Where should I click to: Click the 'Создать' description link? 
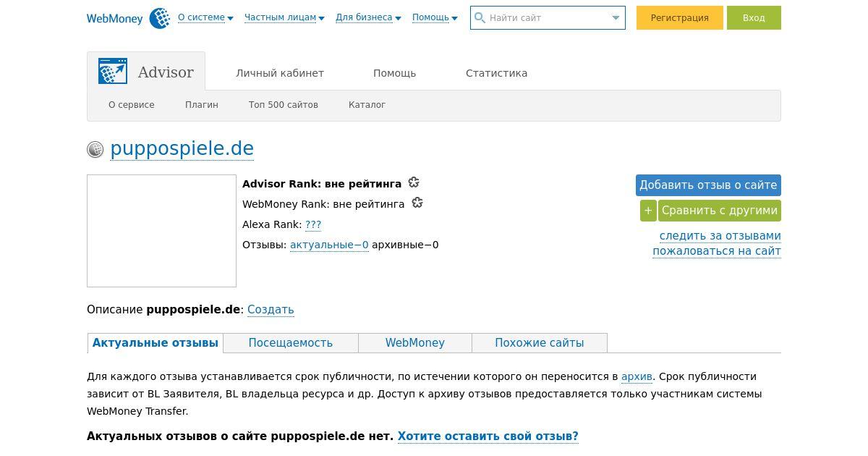click(x=271, y=310)
